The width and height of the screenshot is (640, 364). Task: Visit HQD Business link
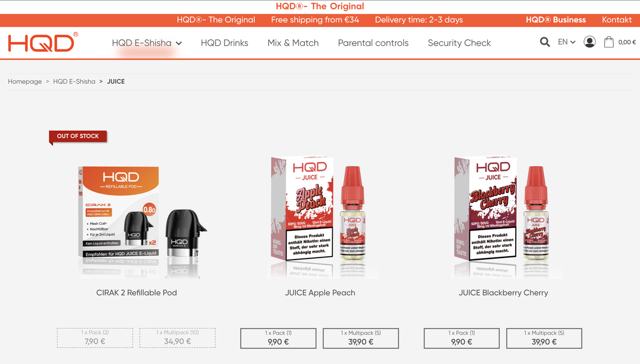click(x=556, y=20)
